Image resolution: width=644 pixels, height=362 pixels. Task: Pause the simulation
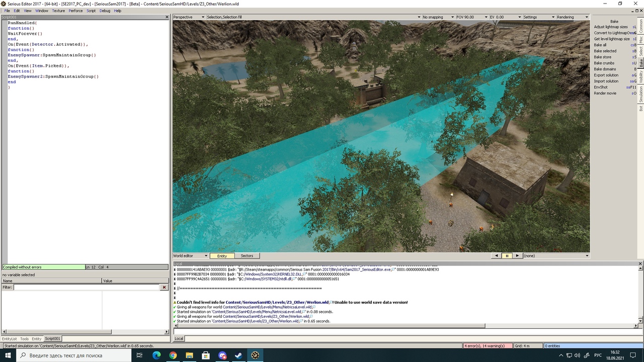(x=507, y=256)
